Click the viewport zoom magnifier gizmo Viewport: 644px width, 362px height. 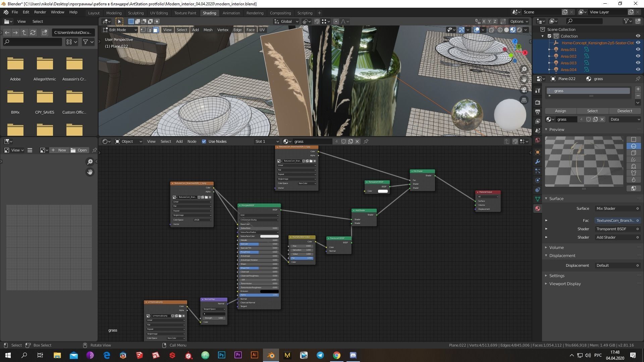point(524,69)
